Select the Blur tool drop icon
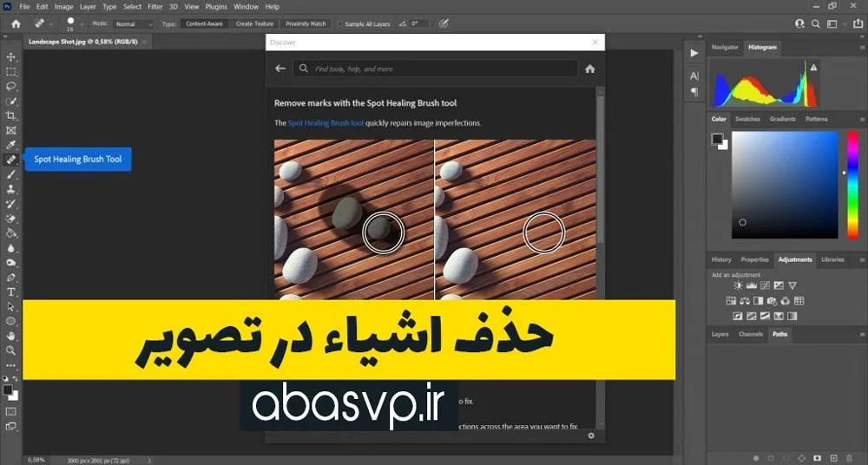 click(x=10, y=248)
